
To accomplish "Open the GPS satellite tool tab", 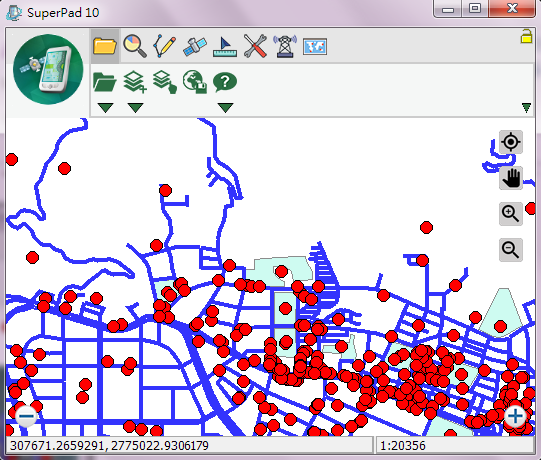I will (x=195, y=46).
